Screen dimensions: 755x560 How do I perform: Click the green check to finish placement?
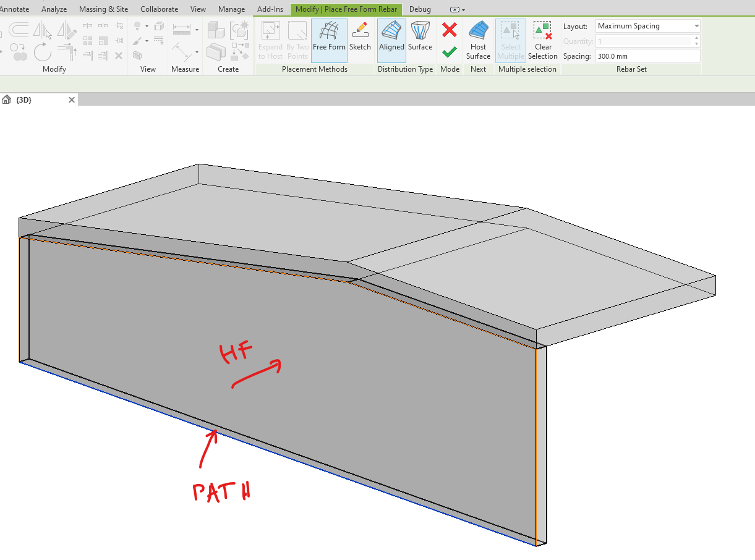click(450, 53)
